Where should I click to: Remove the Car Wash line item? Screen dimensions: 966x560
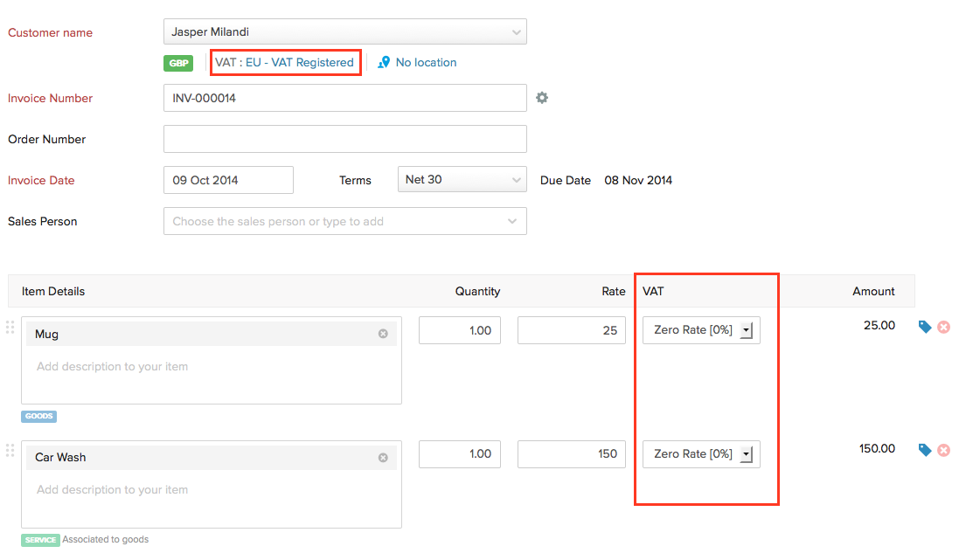(x=943, y=449)
